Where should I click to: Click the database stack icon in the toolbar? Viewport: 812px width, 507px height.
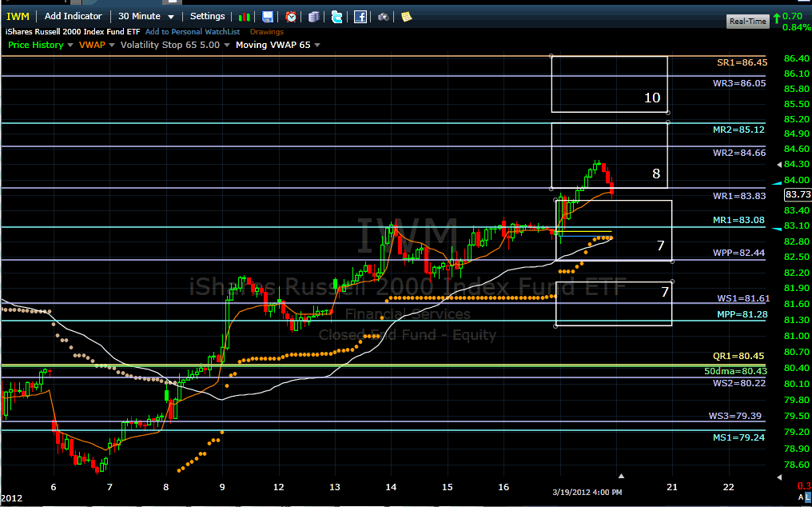click(314, 16)
